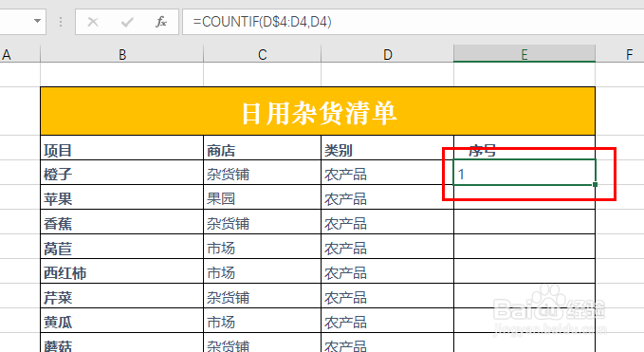Select 农产品 in the 莴苣 row

(387, 247)
